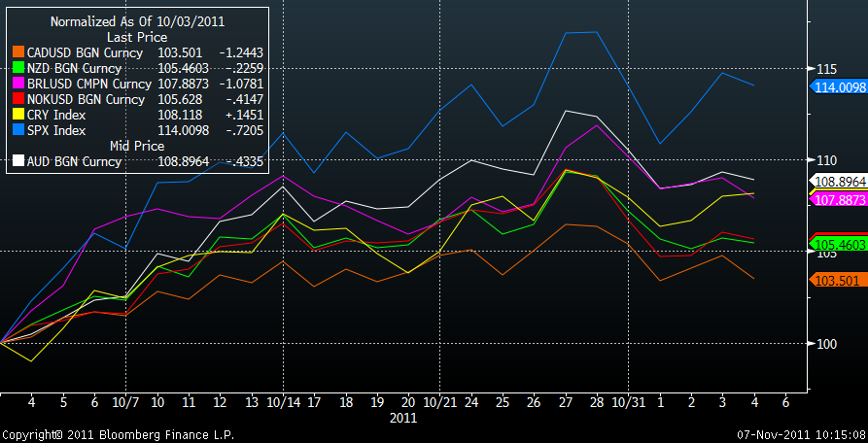Click CRY change value +.1451
Screen dimensions: 868x443
244,115
